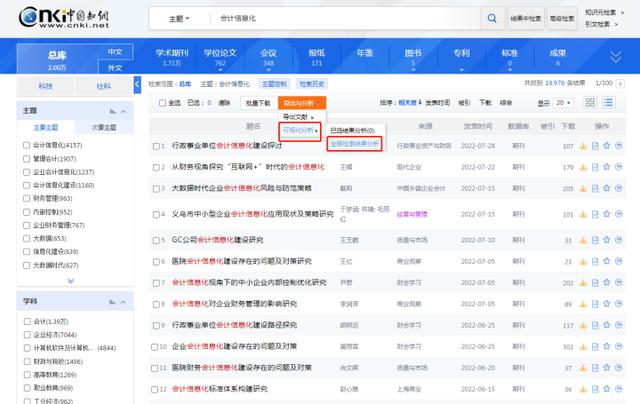The image size is (640, 404).
Task: Favorite row 7 article with star
Action: (607, 282)
